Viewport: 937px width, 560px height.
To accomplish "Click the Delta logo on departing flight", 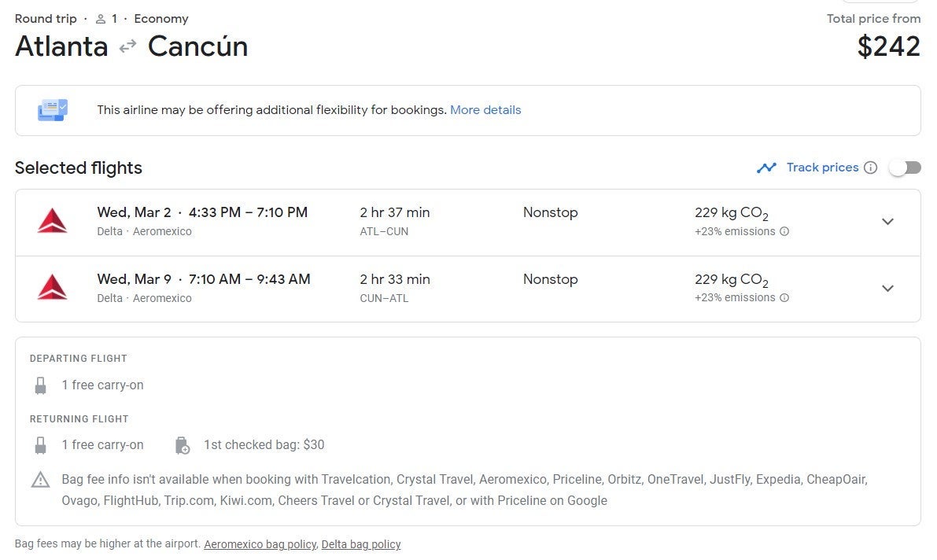I will tap(52, 222).
